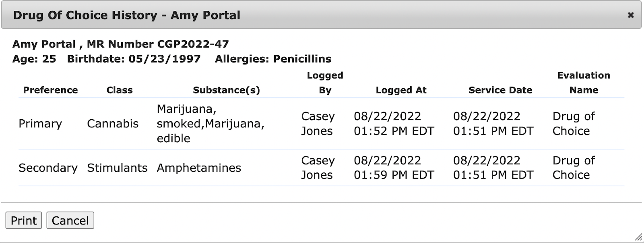Click the Print button
This screenshot has width=644, height=243.
click(24, 220)
